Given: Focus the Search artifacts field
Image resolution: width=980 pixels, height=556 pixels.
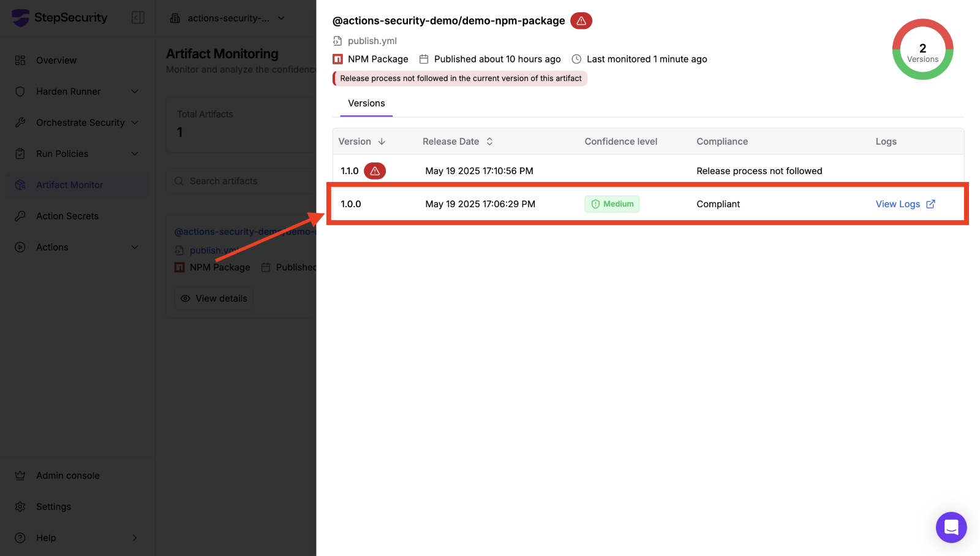Looking at the screenshot, I should click(243, 181).
